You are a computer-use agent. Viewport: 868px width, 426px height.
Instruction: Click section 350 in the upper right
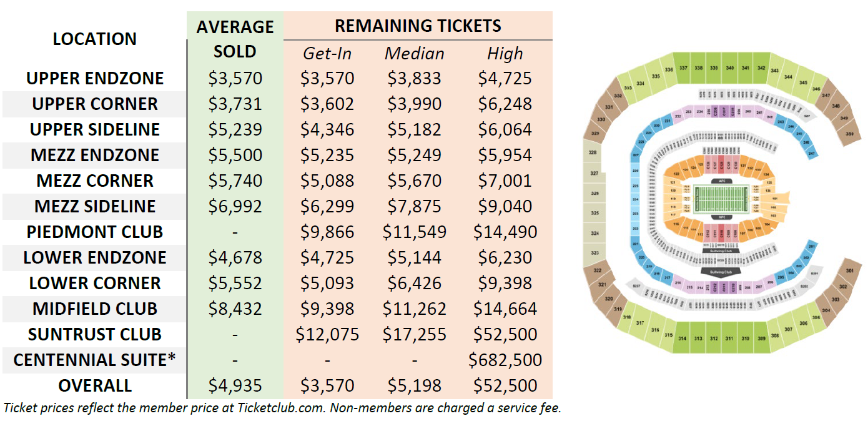click(849, 134)
